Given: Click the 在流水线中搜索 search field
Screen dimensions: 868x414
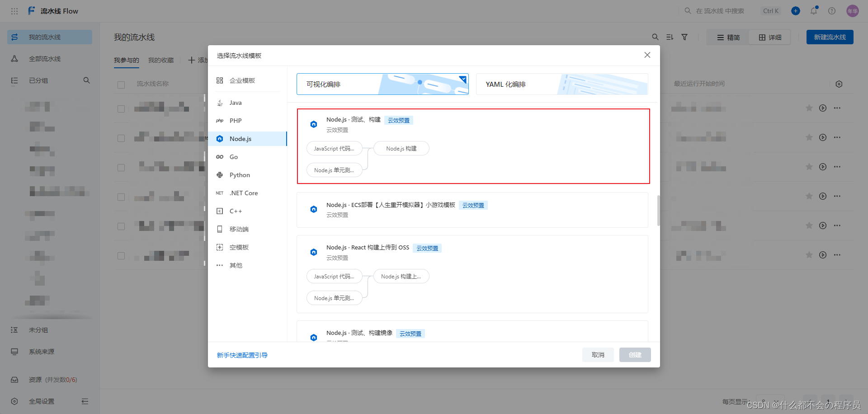Looking at the screenshot, I should (731, 11).
